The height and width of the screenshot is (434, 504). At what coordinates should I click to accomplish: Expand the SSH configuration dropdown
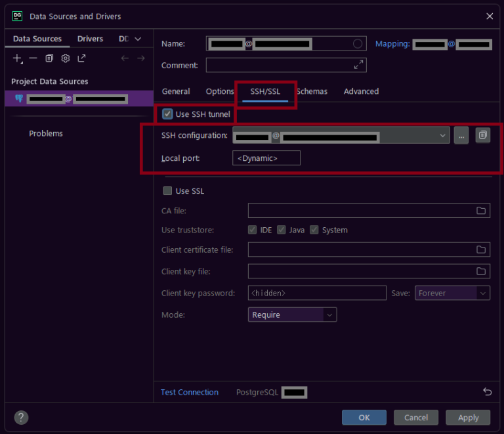443,136
